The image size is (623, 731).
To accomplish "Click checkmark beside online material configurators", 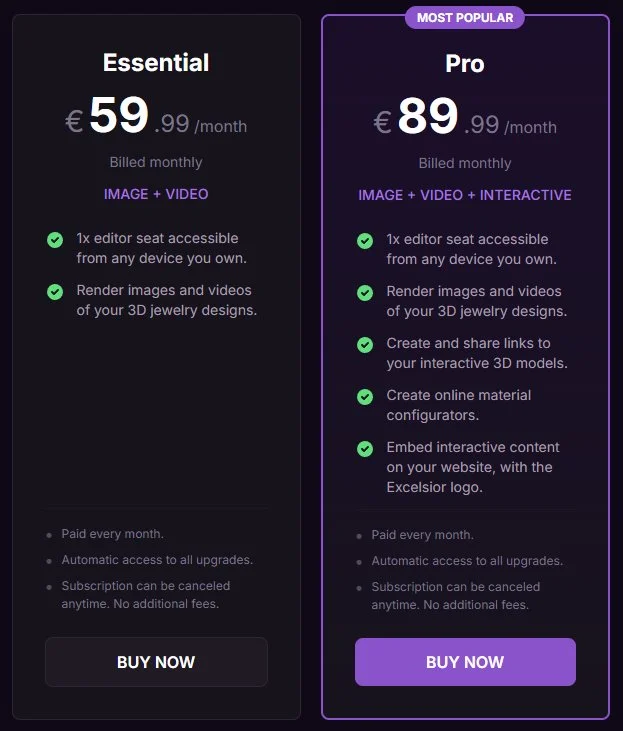I will [x=365, y=397].
